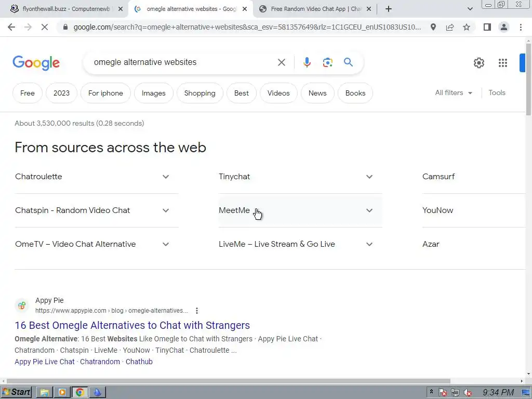Select the For iphone chip
The width and height of the screenshot is (532, 399).
105,93
